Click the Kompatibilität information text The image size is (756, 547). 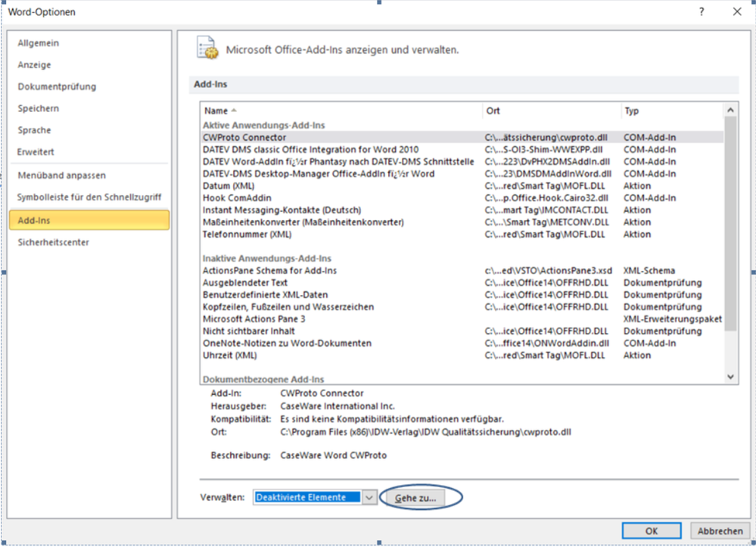[392, 419]
